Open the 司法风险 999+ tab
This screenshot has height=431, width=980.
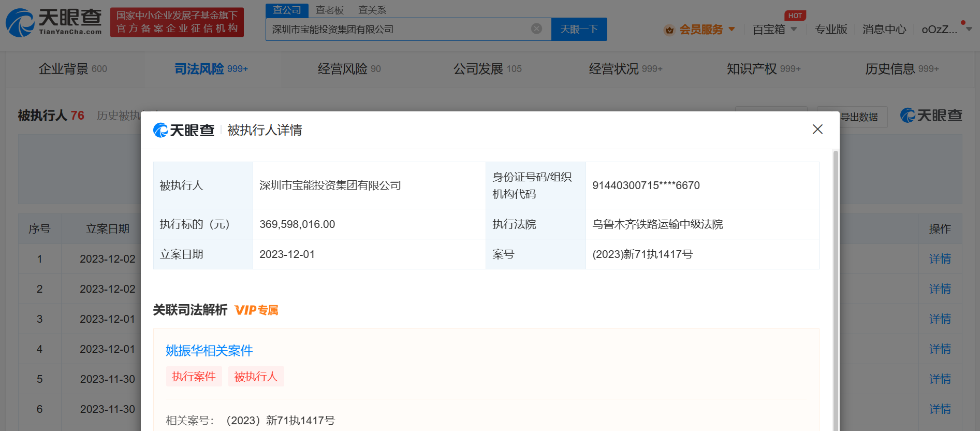[x=211, y=69]
